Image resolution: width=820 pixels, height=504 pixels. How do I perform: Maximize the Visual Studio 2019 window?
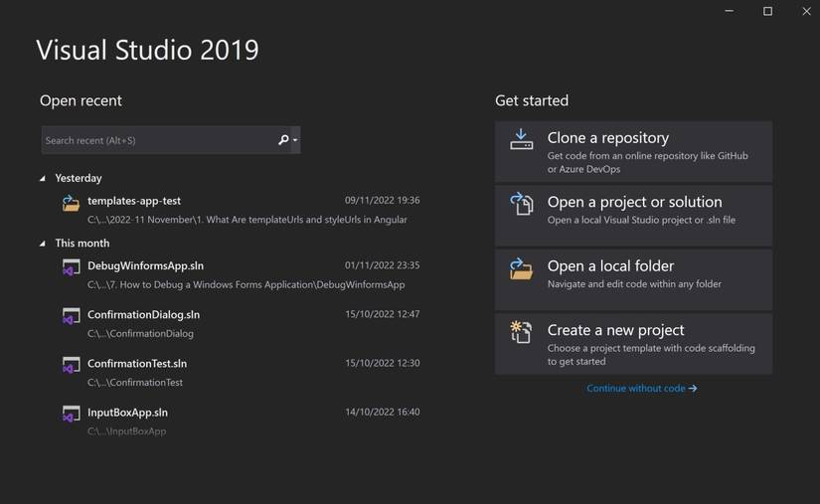click(x=767, y=11)
